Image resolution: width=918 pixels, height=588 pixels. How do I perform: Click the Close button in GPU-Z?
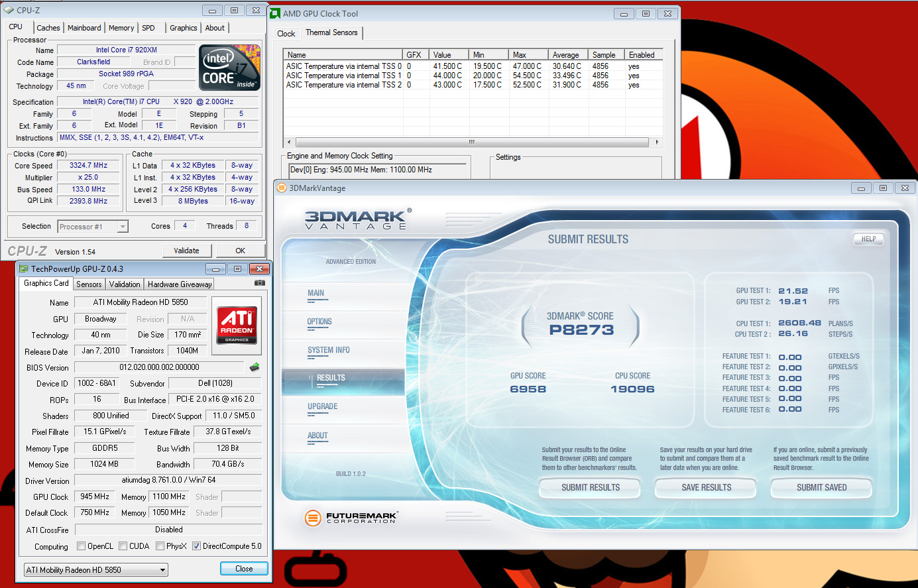(244, 569)
